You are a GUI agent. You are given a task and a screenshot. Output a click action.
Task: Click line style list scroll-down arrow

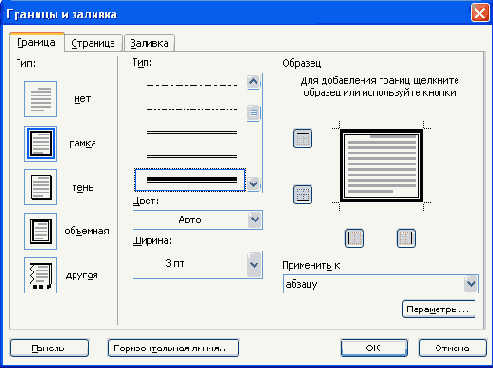point(253,184)
